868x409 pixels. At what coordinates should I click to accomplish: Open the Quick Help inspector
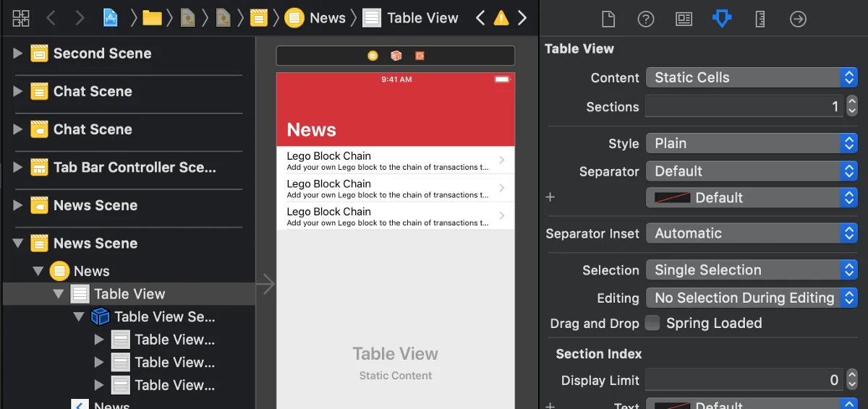pos(645,19)
